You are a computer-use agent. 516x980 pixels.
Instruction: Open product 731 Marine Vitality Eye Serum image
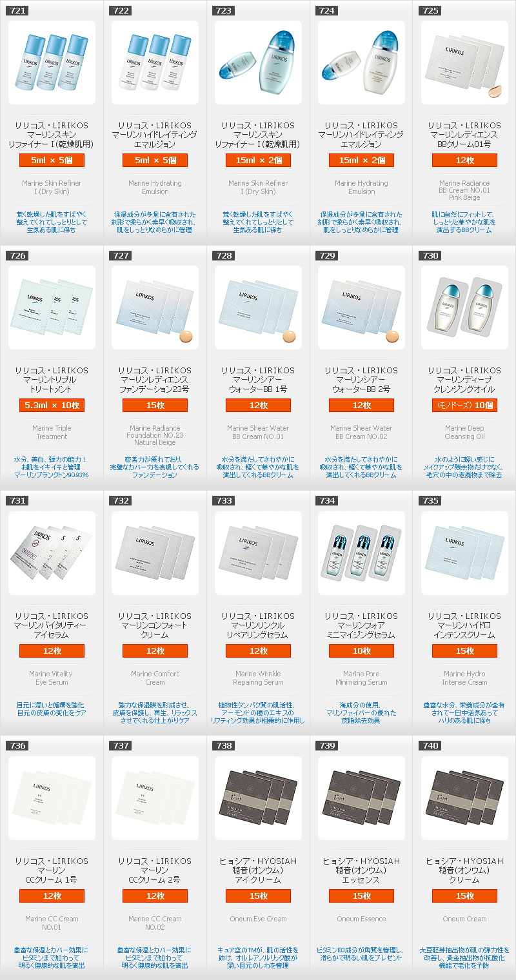[52, 553]
